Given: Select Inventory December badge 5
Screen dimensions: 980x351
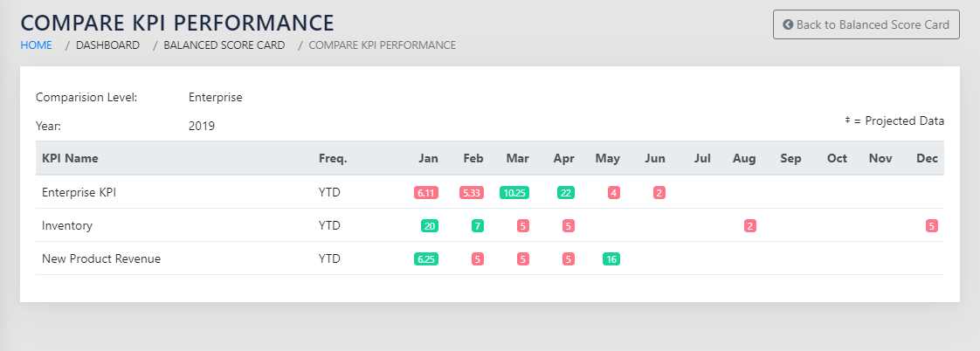Looking at the screenshot, I should pyautogui.click(x=931, y=225).
